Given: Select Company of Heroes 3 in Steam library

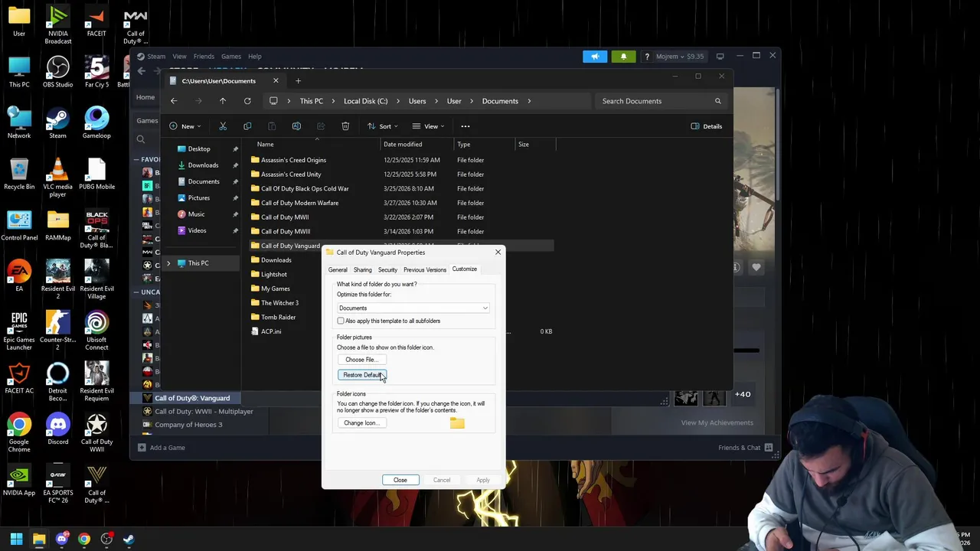Looking at the screenshot, I should pos(188,425).
